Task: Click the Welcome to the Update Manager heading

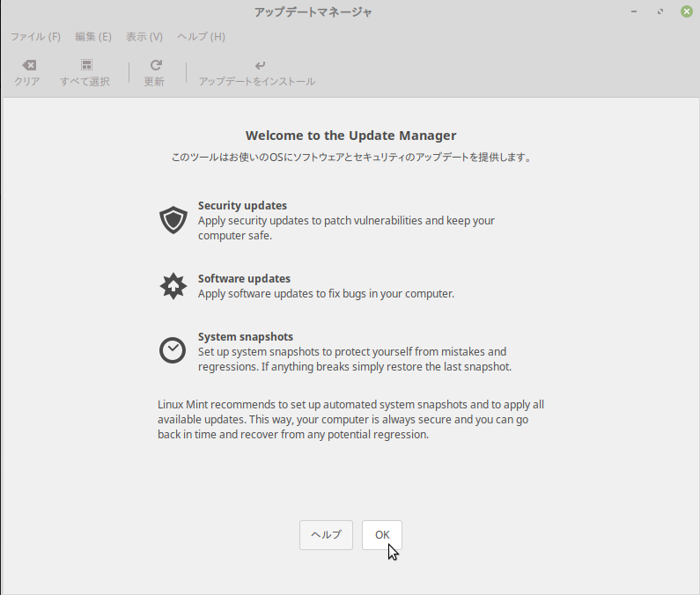Action: coord(351,136)
